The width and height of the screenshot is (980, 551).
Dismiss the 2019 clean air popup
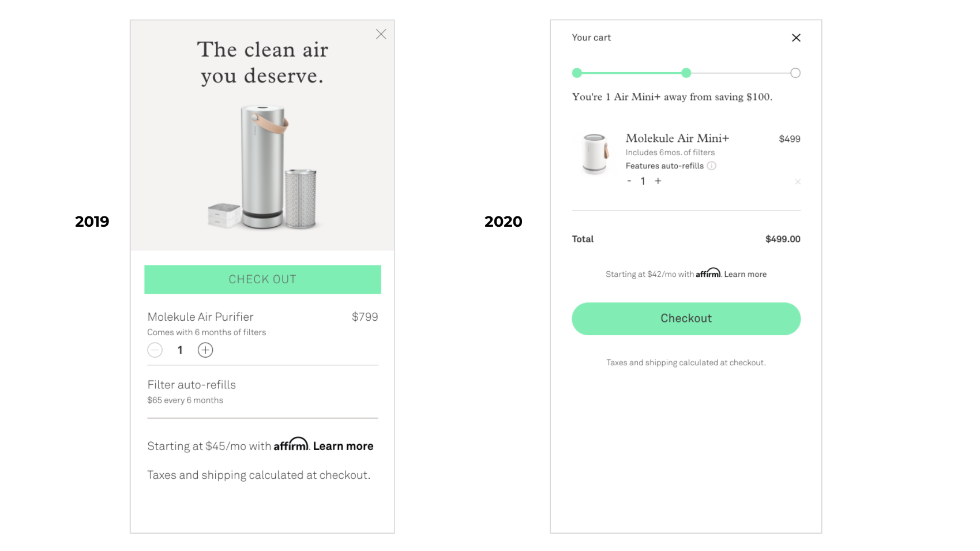click(381, 34)
